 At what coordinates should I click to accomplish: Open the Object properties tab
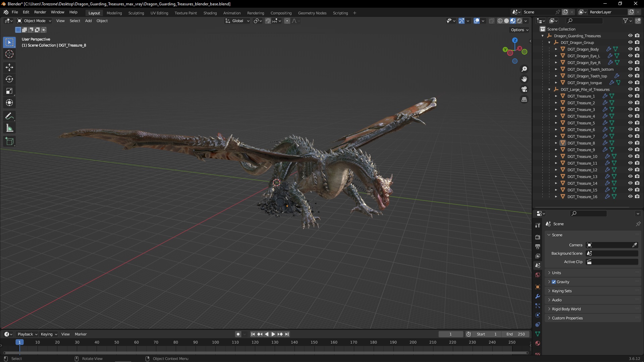tap(538, 287)
